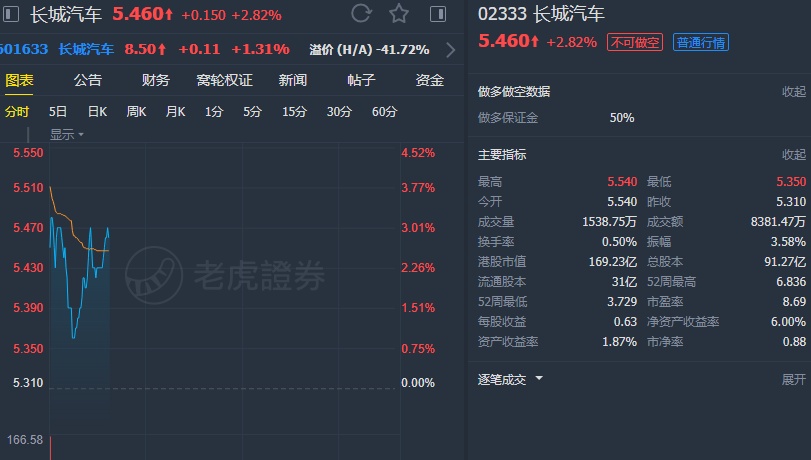The image size is (811, 460).
Task: Click the next arrow on A-share ticker row
Action: pos(449,49)
